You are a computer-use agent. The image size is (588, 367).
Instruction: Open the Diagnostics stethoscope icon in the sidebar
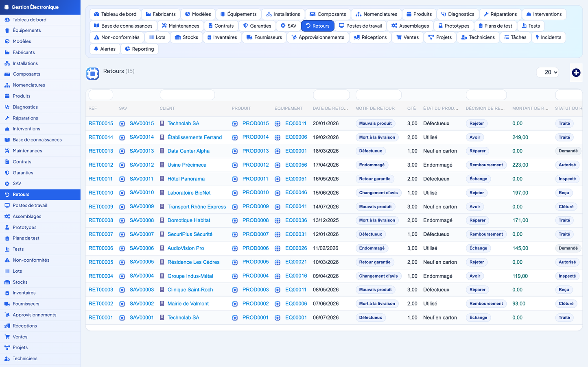click(7, 107)
